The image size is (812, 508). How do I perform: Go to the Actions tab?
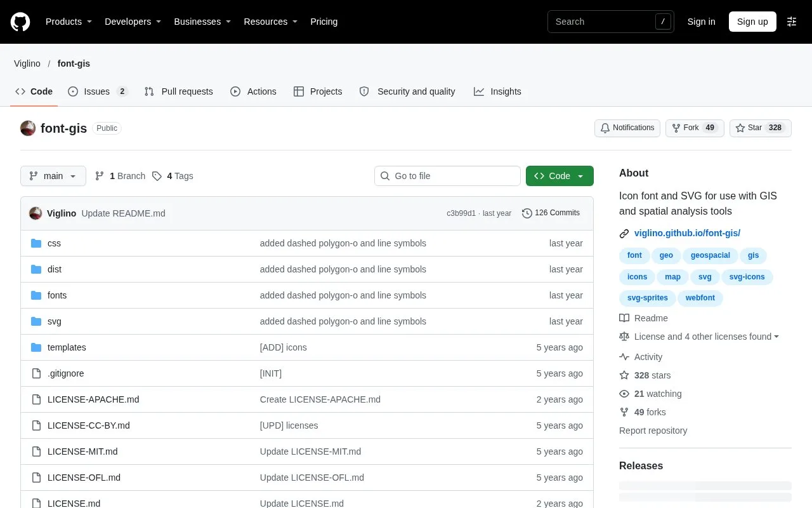pos(253,91)
